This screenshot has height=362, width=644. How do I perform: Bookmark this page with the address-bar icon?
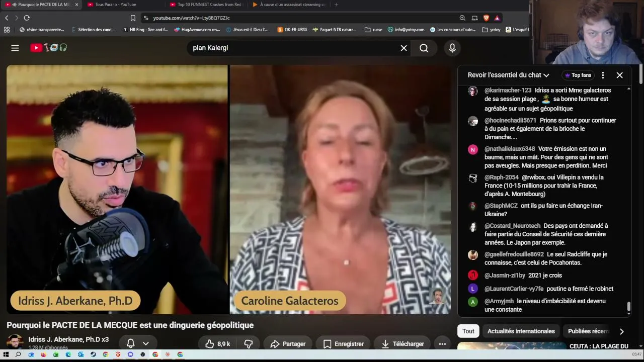pos(133,18)
